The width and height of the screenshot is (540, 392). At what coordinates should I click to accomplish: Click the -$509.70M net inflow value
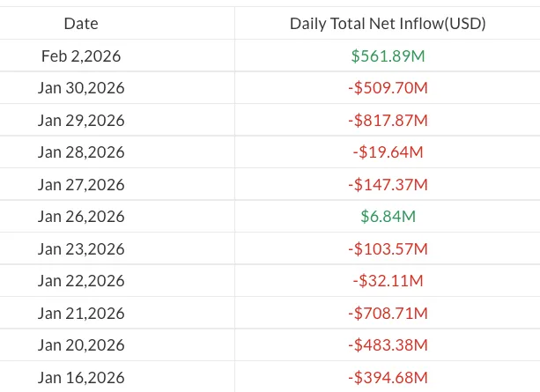point(388,88)
